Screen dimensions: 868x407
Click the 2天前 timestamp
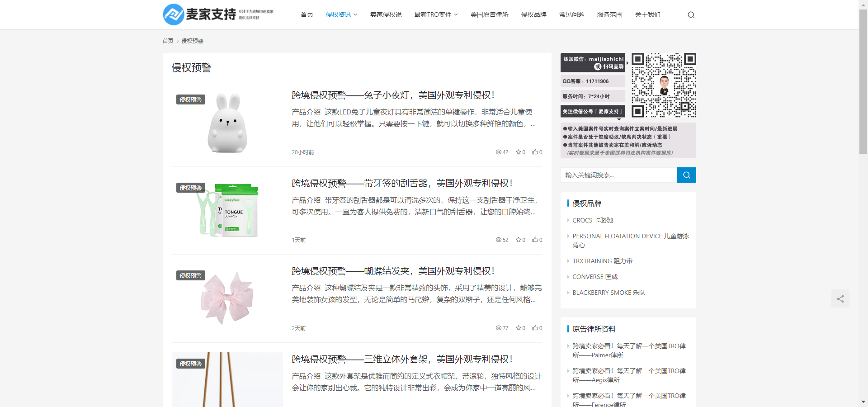click(299, 328)
